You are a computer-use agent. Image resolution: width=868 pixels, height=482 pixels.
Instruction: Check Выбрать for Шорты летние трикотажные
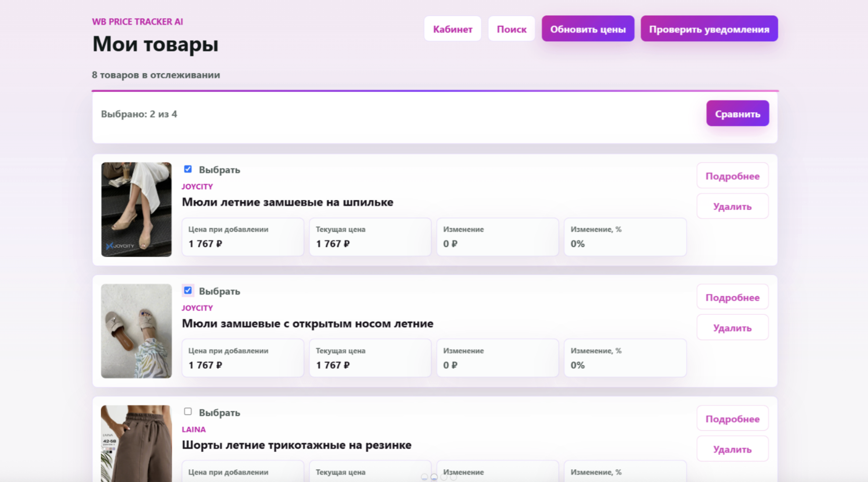click(188, 412)
